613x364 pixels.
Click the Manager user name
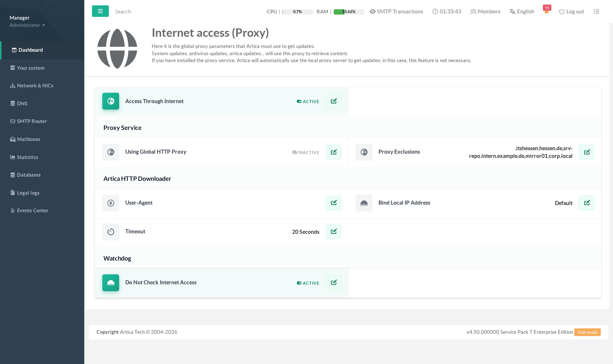point(19,18)
